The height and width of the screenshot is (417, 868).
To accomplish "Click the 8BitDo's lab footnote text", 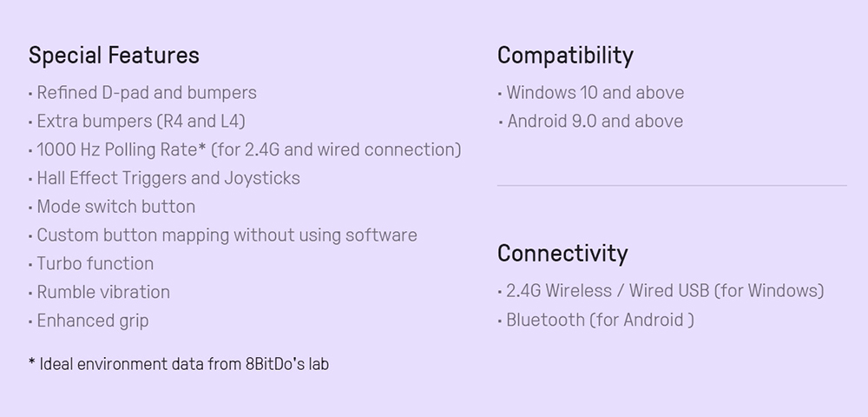I will pyautogui.click(x=179, y=364).
